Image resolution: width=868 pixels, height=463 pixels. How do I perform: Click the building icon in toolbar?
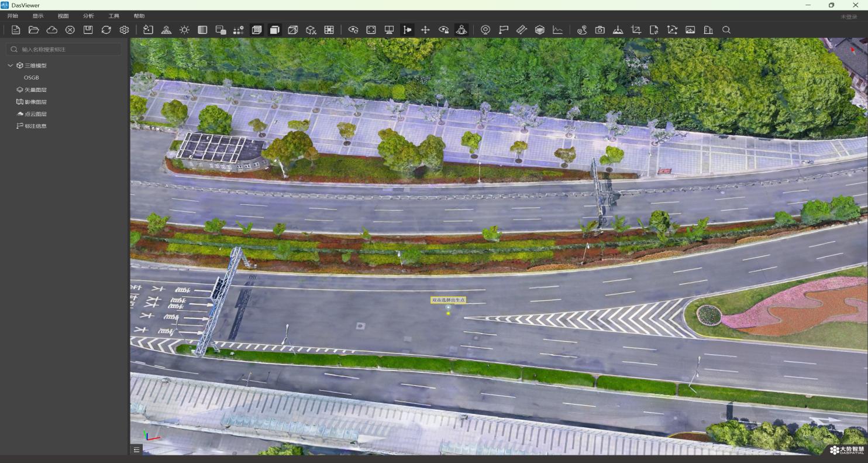708,30
